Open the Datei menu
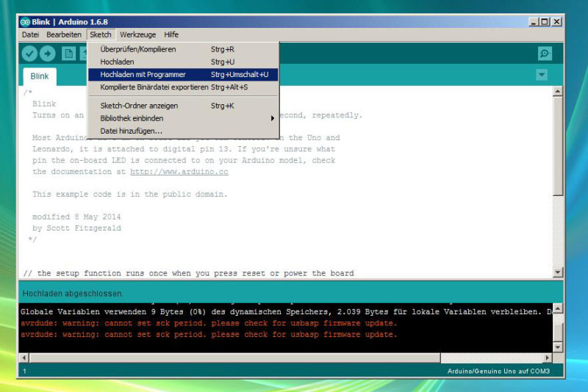This screenshot has width=588, height=392. click(30, 35)
